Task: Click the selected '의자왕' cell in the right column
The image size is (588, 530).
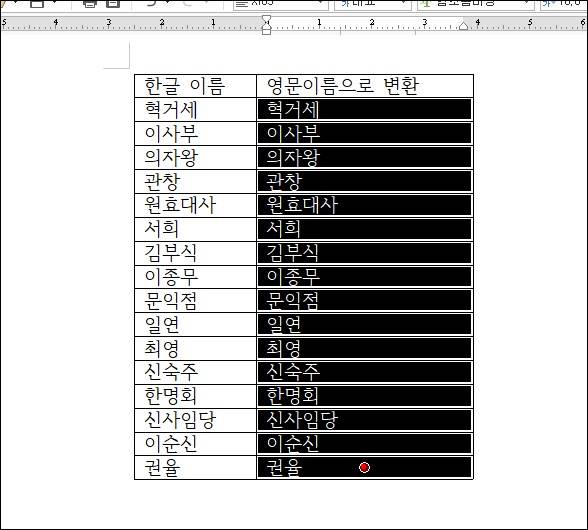Action: pyautogui.click(x=364, y=158)
